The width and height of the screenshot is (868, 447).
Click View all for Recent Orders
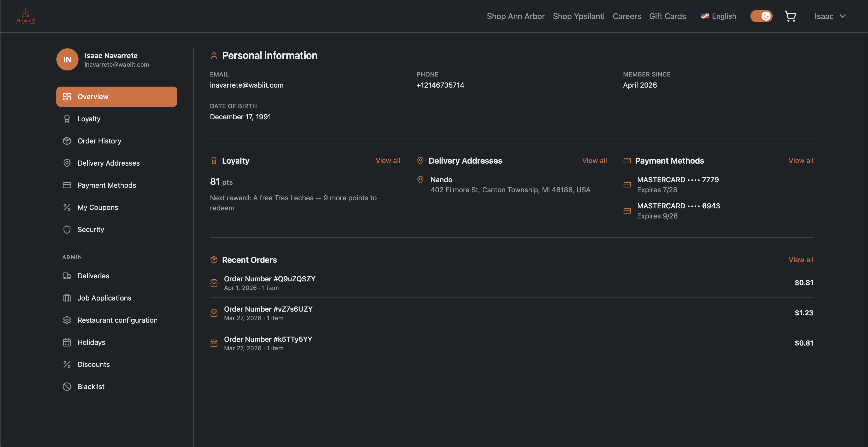click(x=801, y=259)
